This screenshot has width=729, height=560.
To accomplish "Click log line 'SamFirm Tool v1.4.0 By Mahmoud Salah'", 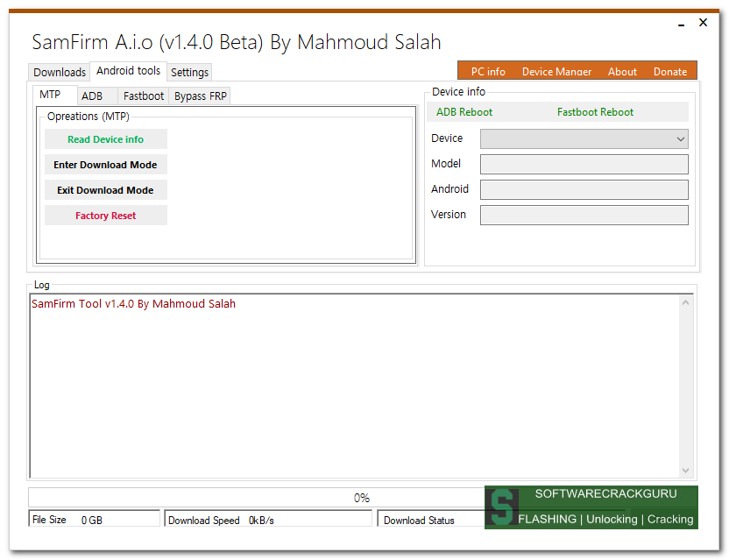I will 133,304.
